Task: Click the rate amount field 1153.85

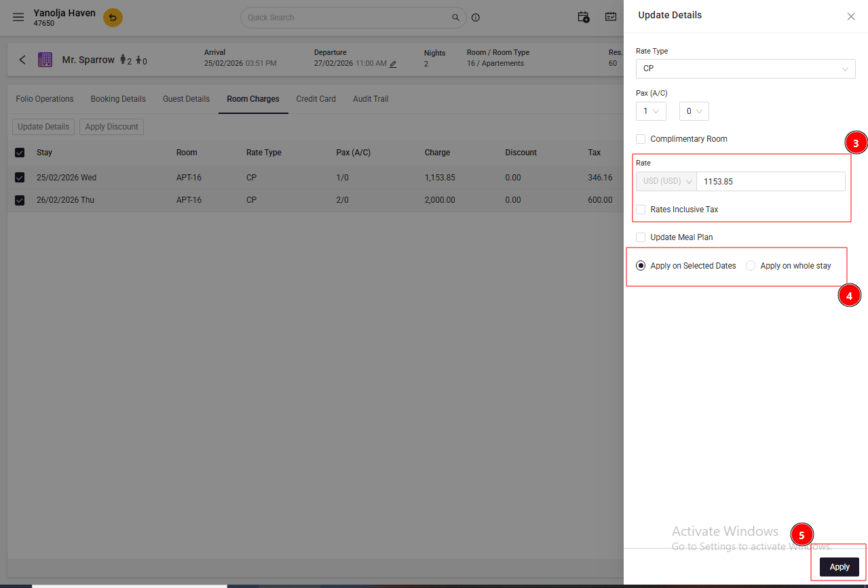Action: tap(771, 182)
